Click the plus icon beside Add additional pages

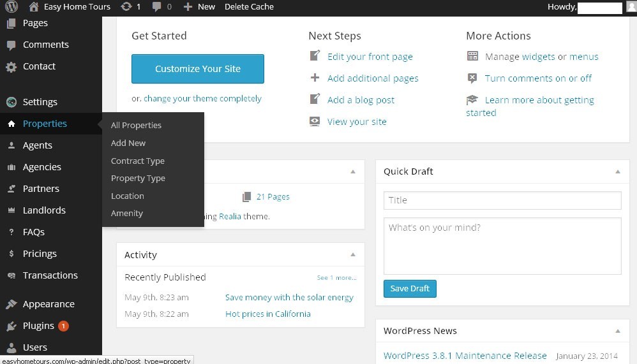(315, 78)
